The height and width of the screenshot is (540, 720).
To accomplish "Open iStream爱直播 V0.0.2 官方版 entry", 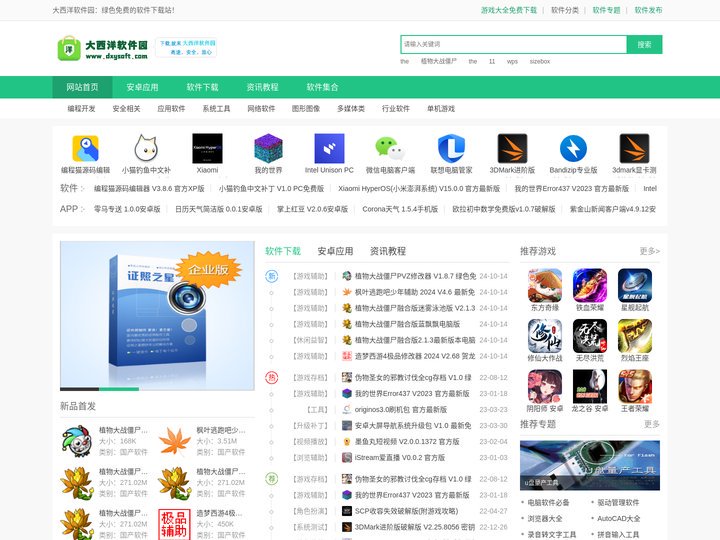I will pos(399,458).
